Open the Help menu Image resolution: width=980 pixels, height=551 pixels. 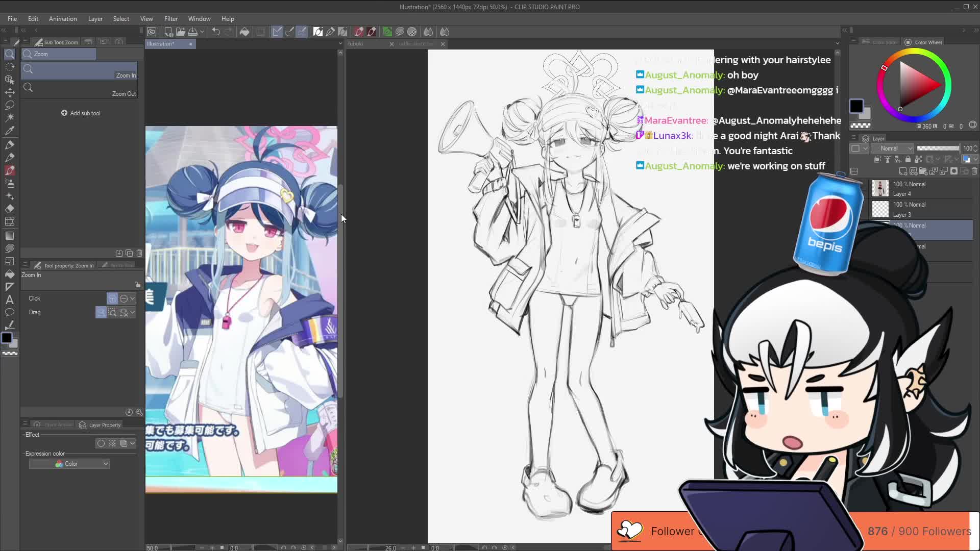tap(228, 19)
